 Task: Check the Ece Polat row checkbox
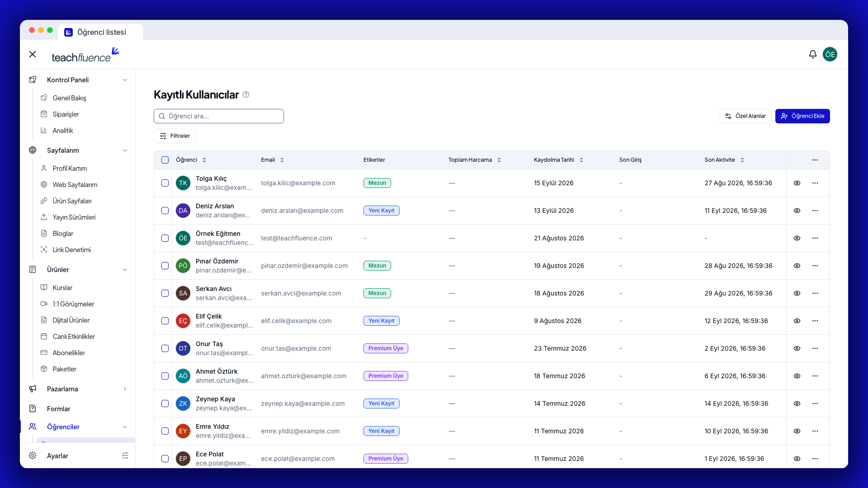[x=165, y=459]
